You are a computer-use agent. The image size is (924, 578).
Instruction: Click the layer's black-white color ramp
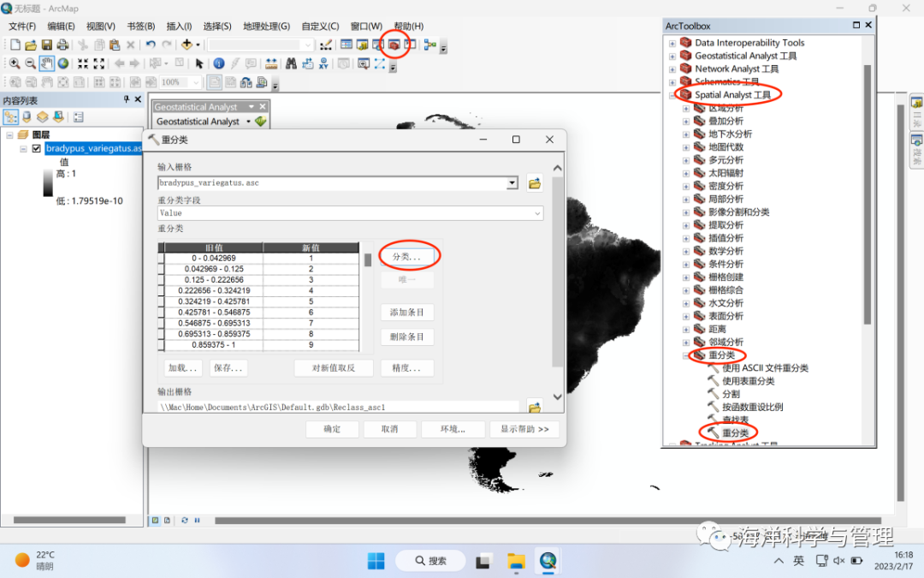pyautogui.click(x=48, y=183)
